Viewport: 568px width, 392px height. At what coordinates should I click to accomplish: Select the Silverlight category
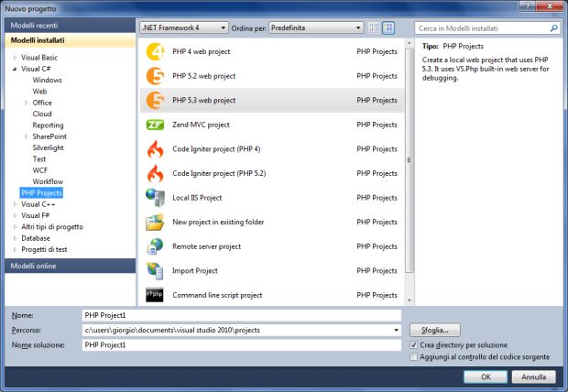(49, 147)
